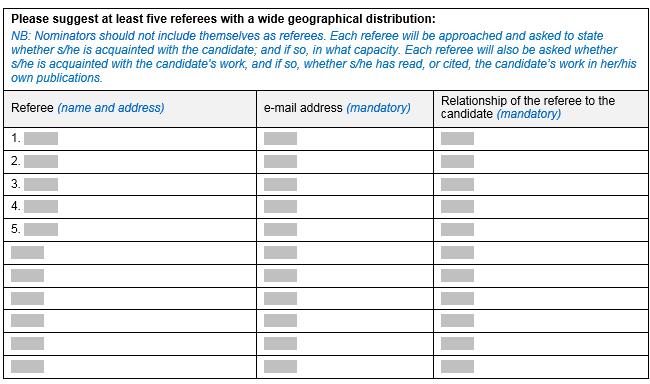Click relationship field for referee 1
The image size is (650, 384).
pyautogui.click(x=457, y=139)
